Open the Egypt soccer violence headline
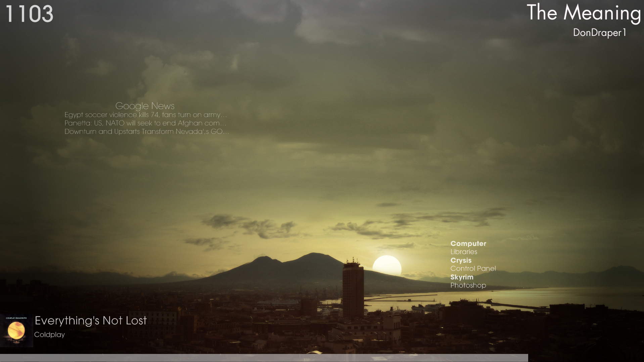 [x=145, y=115]
